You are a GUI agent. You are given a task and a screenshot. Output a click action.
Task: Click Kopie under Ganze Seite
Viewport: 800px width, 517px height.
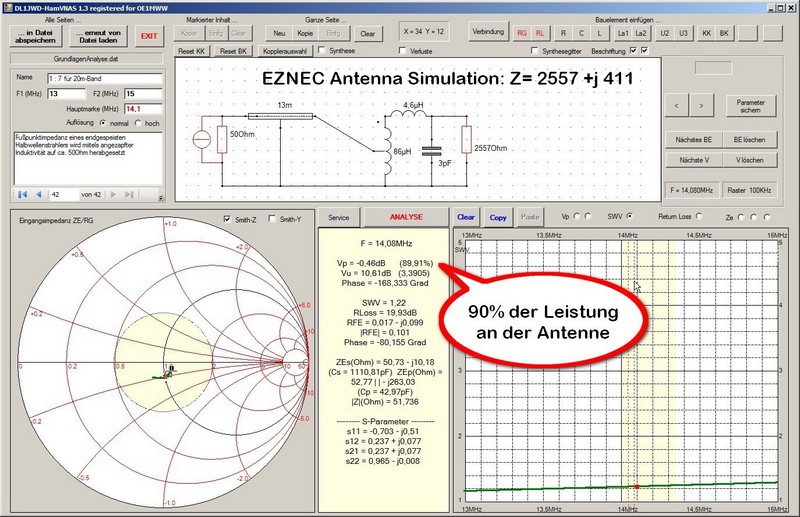pos(305,33)
